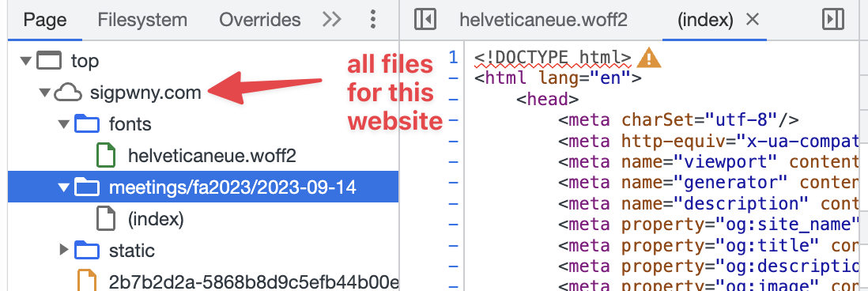Close the (index) editor tab
This screenshot has width=868, height=291.
[752, 20]
